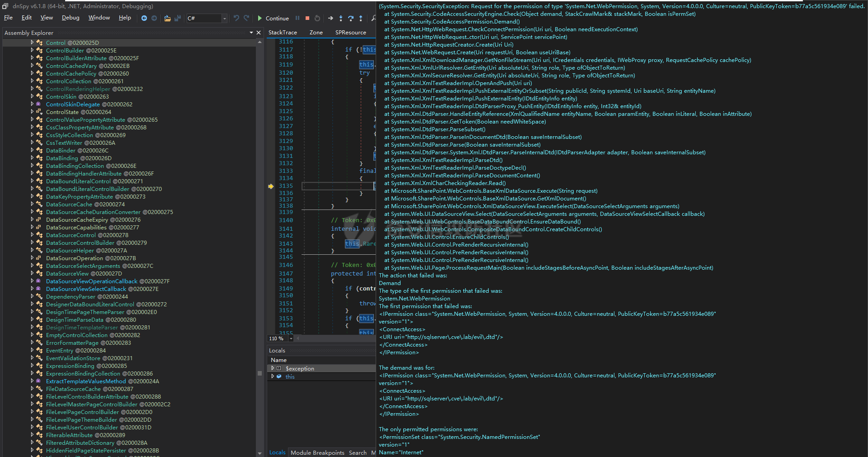Expand the EventEntry @02000284 node
Viewport: 868px width, 457px height.
[x=32, y=350]
